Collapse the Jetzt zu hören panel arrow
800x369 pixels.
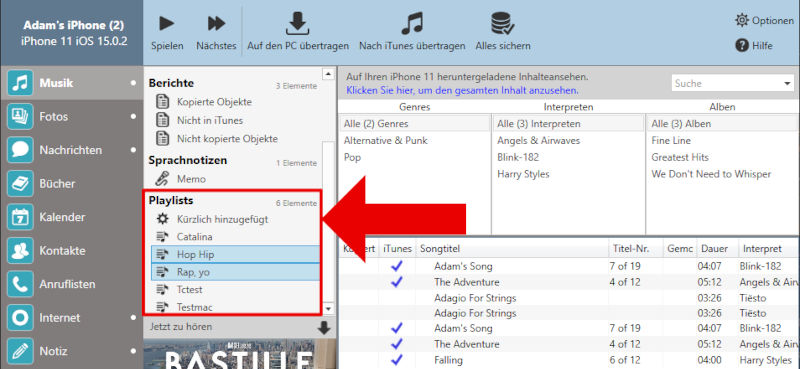point(324,328)
